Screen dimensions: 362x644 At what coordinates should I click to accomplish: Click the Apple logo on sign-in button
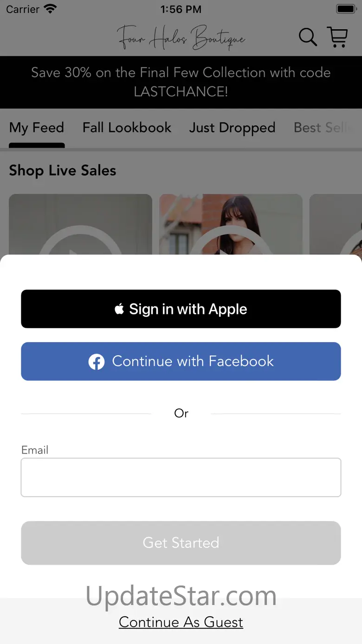pyautogui.click(x=119, y=309)
